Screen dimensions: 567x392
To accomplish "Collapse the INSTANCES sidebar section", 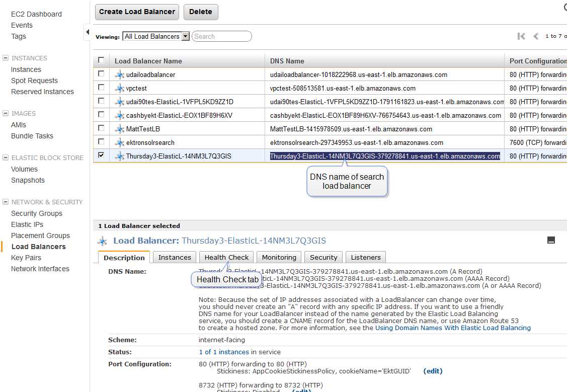I will (6, 58).
